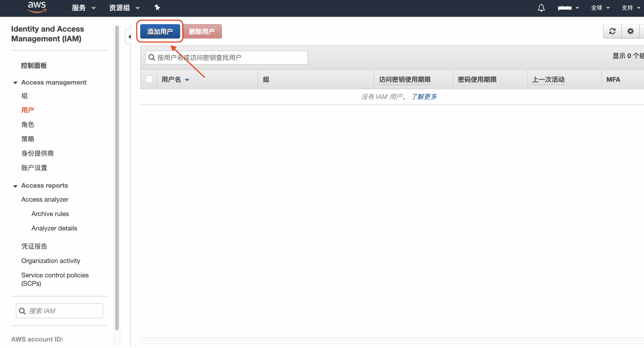This screenshot has height=348, width=644.
Task: Follow the 了解更多 link
Action: 424,97
